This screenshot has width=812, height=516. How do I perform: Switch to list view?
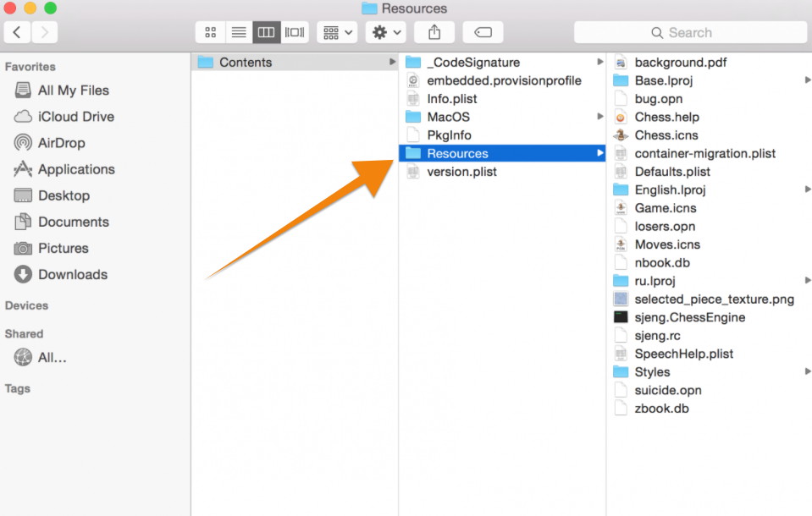pos(238,33)
